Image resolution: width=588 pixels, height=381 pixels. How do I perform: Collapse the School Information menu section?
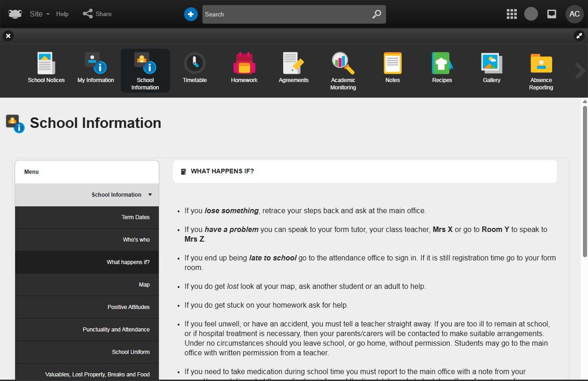[x=150, y=195]
